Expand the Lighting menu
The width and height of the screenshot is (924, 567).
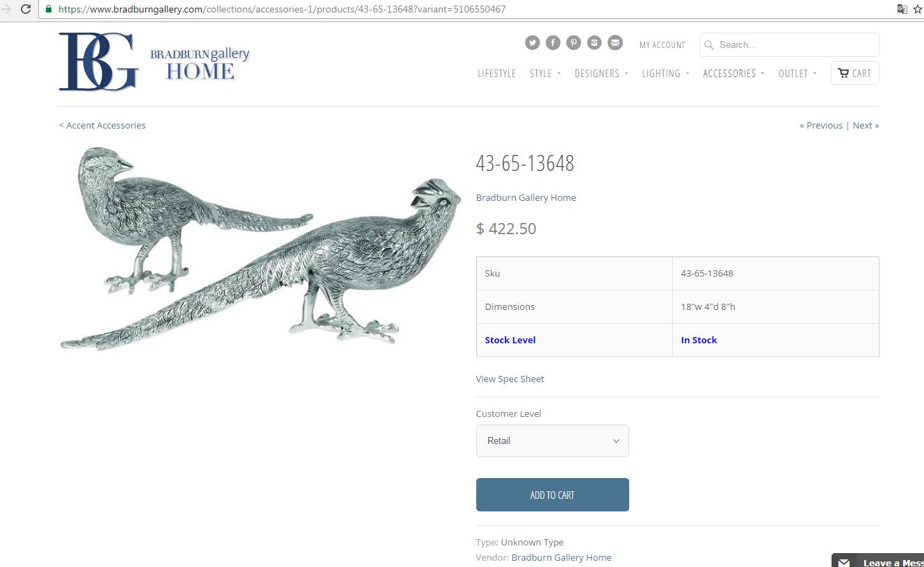(x=665, y=73)
